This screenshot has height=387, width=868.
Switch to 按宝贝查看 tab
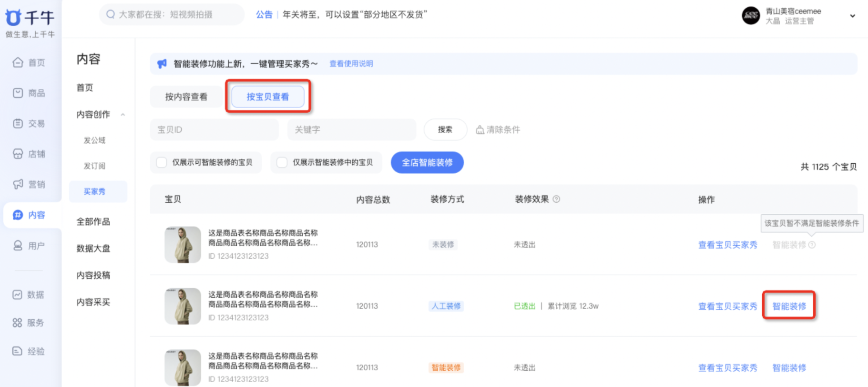tap(268, 97)
